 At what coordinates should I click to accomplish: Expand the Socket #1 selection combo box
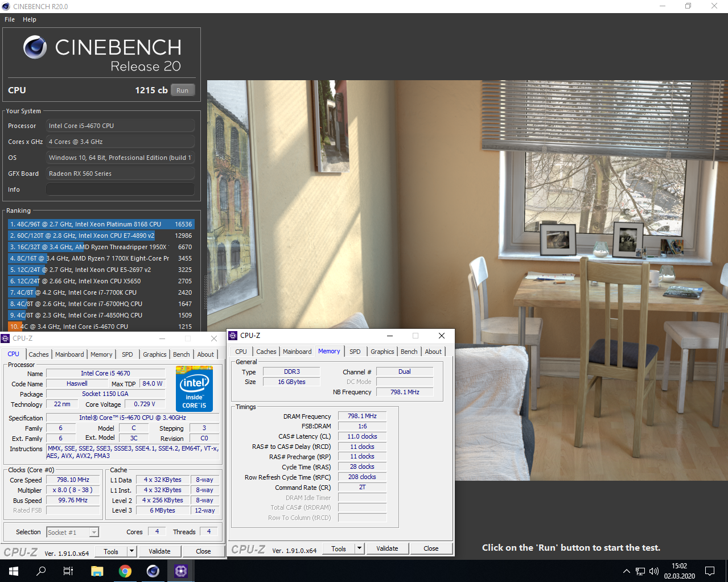[x=94, y=533]
